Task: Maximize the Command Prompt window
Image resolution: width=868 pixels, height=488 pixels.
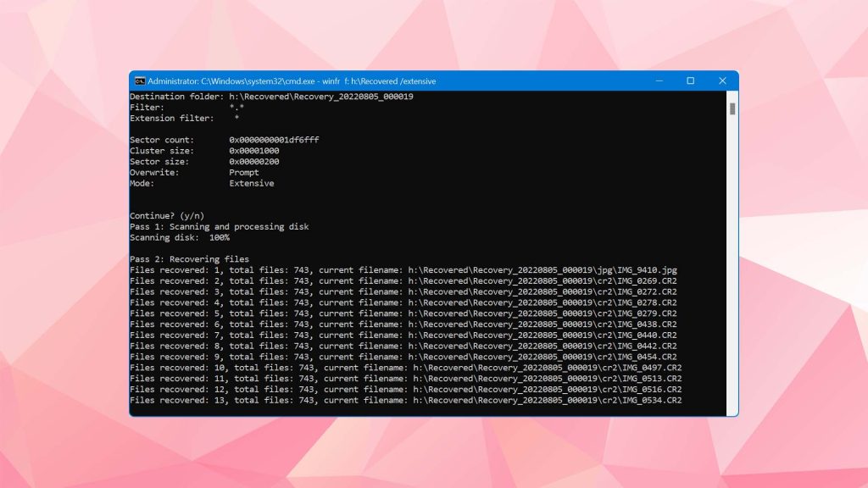Action: tap(690, 80)
